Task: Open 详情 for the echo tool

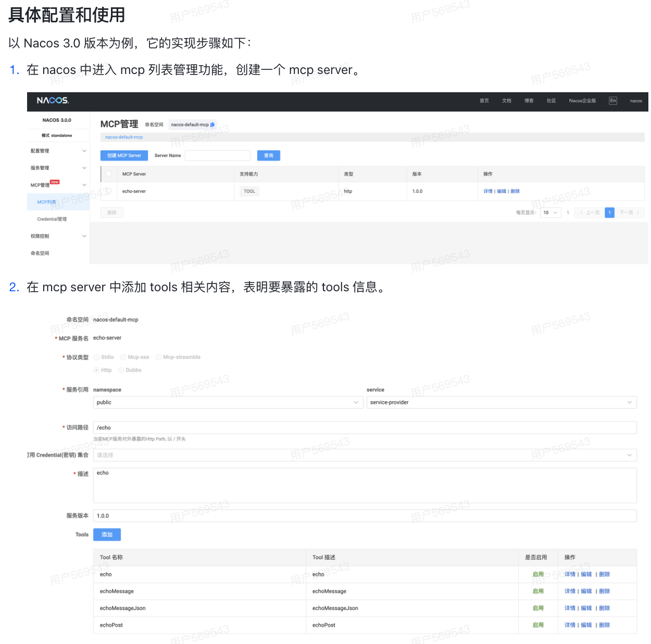Action: [570, 574]
